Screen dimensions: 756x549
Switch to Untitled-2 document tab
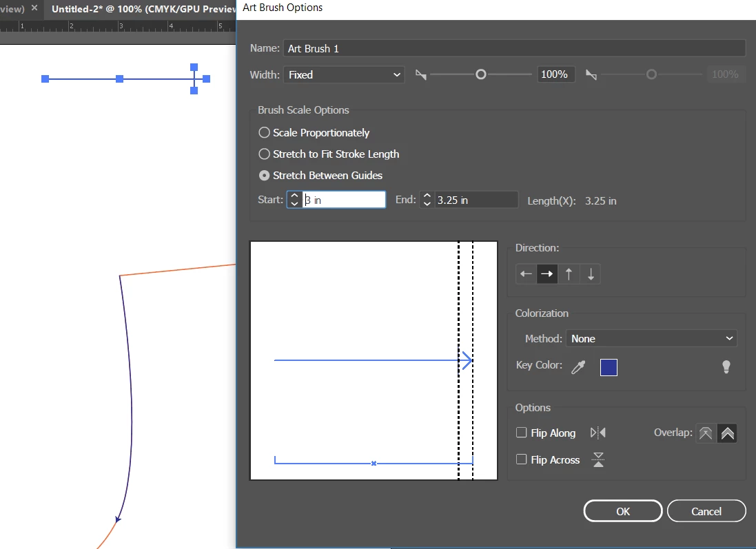[x=143, y=9]
